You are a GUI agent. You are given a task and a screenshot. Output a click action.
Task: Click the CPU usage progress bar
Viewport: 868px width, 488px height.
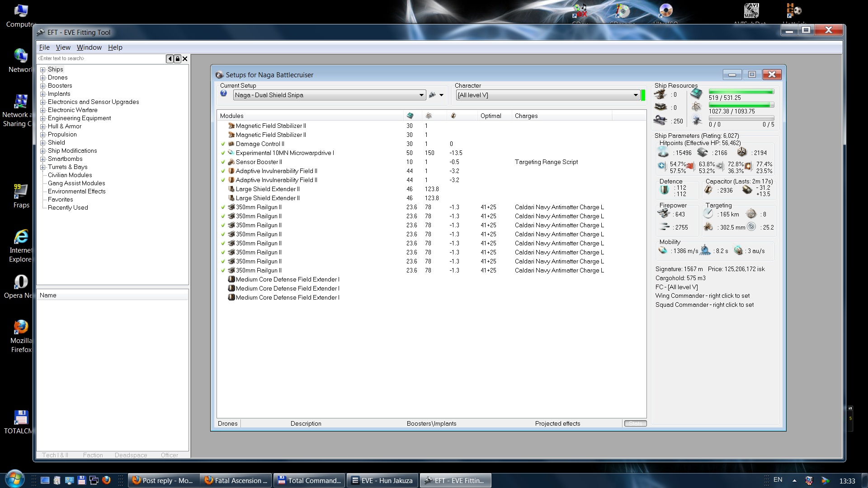click(741, 92)
